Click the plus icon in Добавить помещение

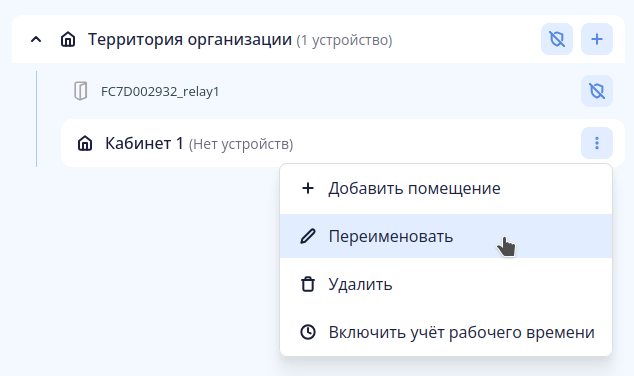[x=308, y=188]
